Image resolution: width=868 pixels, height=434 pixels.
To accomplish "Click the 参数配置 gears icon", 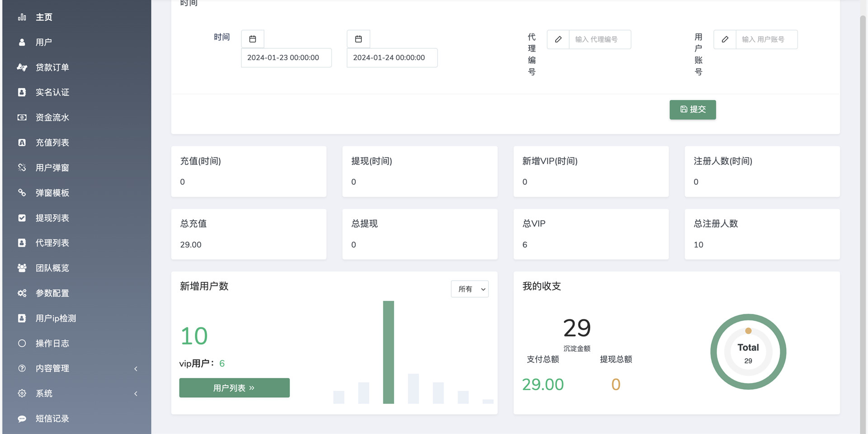I will click(22, 293).
